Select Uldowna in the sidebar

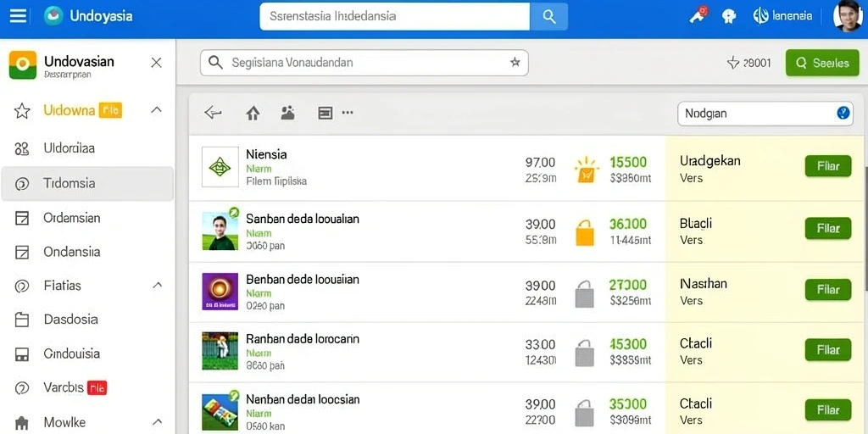tap(70, 110)
